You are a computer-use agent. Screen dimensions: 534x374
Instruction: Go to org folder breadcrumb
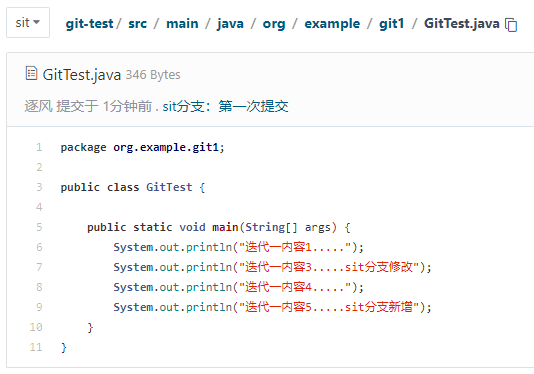point(274,24)
